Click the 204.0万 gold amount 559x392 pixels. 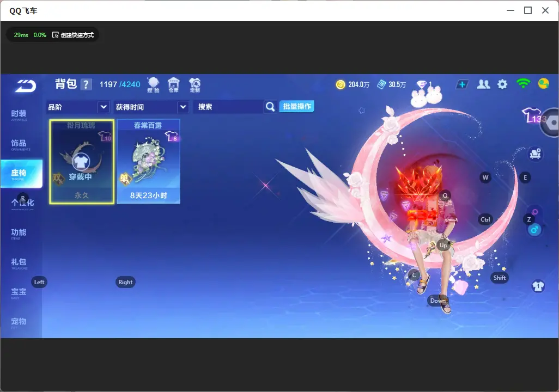tap(359, 84)
